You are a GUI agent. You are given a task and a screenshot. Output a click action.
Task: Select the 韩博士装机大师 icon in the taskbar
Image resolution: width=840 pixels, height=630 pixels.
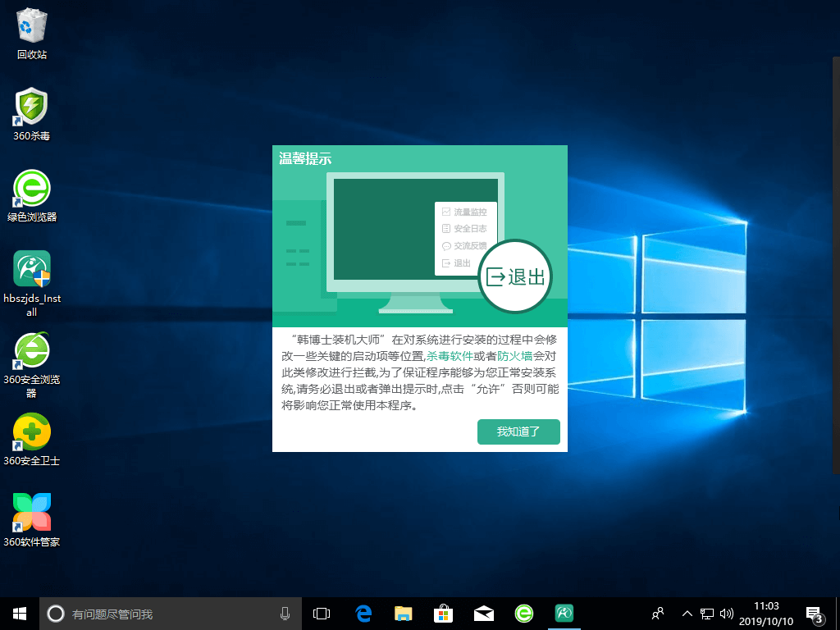[564, 613]
